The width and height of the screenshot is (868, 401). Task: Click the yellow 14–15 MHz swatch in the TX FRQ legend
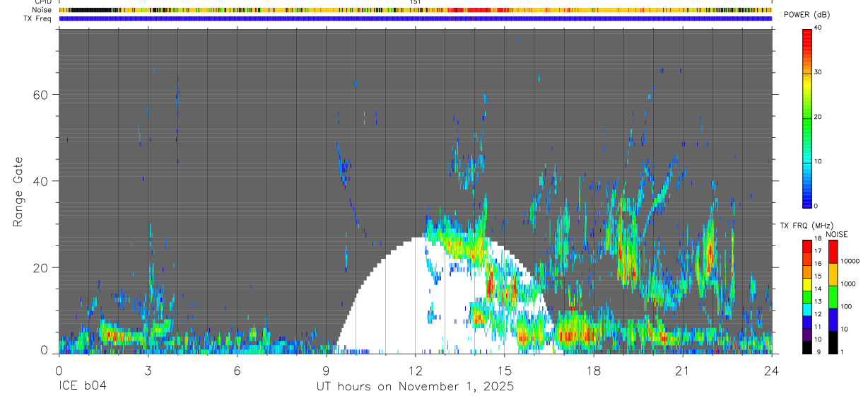(807, 284)
